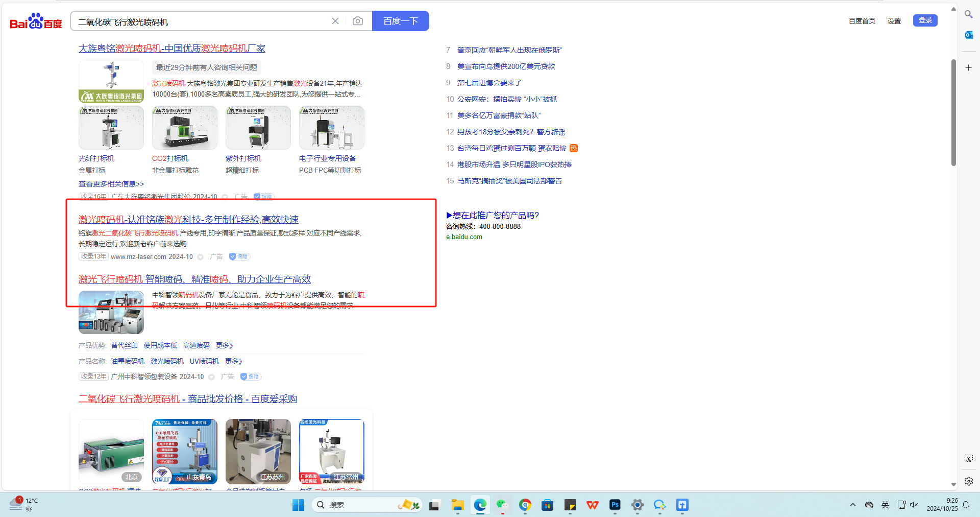Open hot topic 马斯克搞抽奖被美国司法部警告
980x517 pixels.
[509, 181]
